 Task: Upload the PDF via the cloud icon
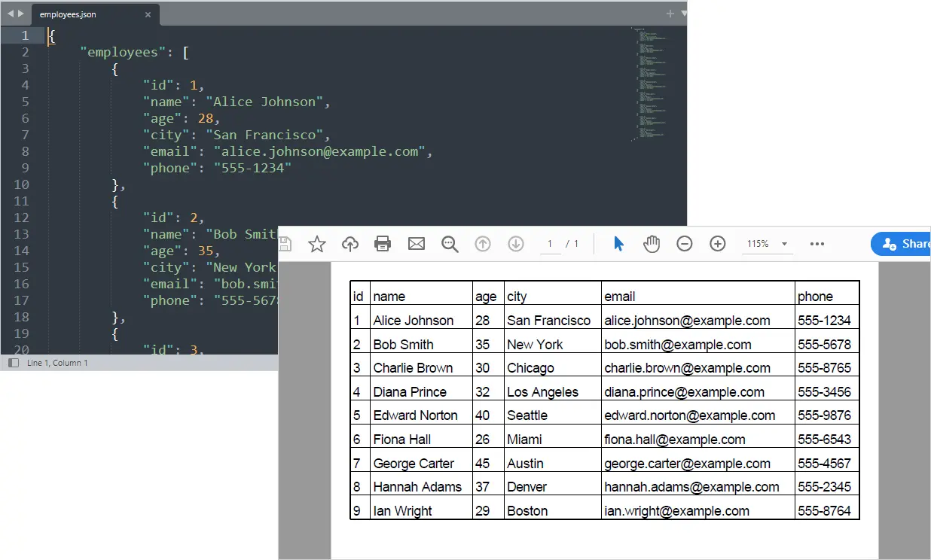350,243
